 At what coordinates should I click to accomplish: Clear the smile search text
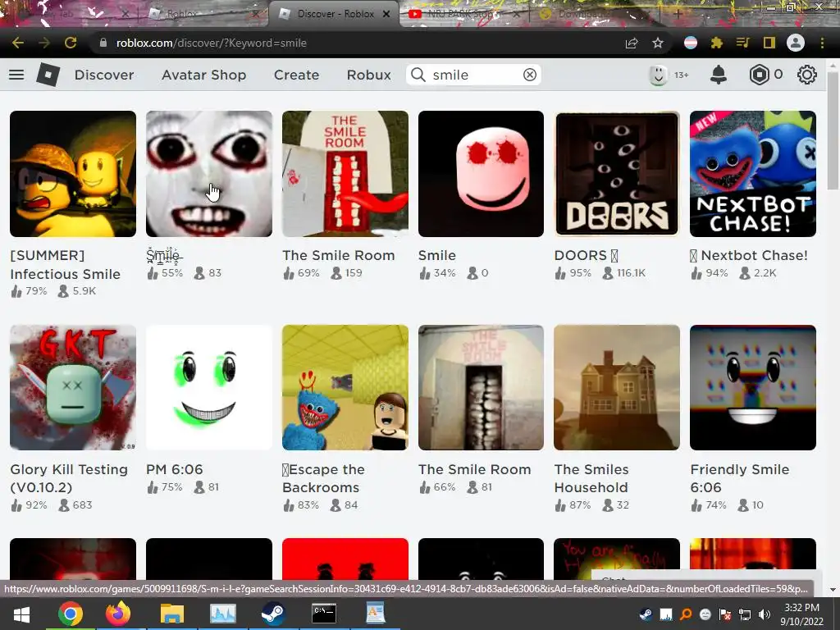click(x=530, y=75)
